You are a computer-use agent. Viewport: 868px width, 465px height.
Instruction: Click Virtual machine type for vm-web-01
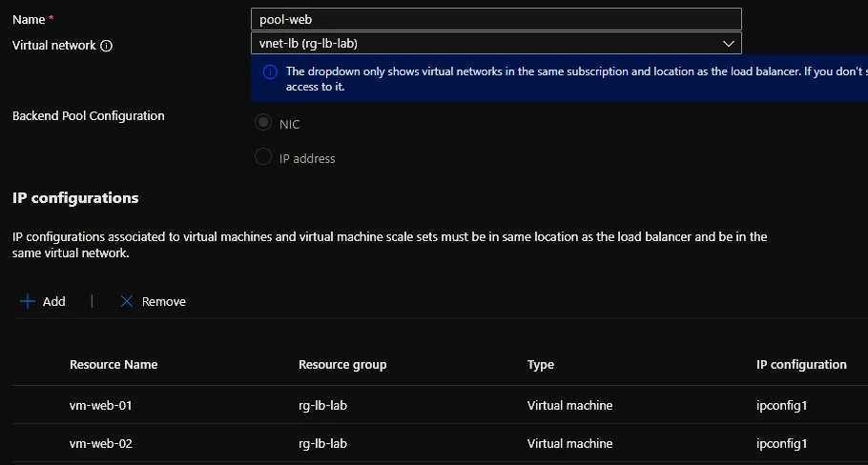(x=569, y=405)
